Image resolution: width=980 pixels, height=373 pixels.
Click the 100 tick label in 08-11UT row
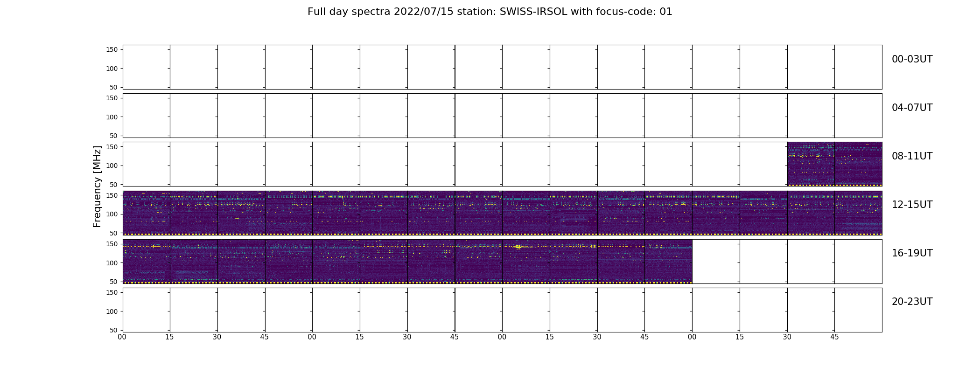point(112,166)
